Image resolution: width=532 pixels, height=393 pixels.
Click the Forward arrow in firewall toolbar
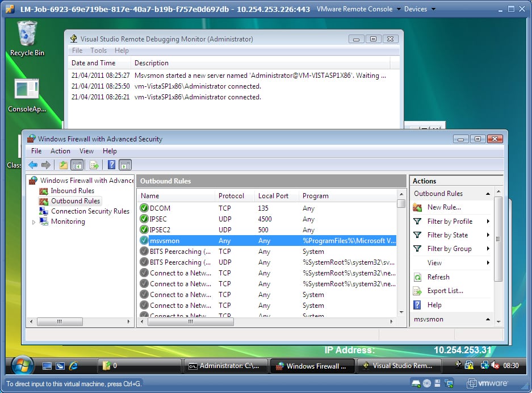[x=46, y=165]
